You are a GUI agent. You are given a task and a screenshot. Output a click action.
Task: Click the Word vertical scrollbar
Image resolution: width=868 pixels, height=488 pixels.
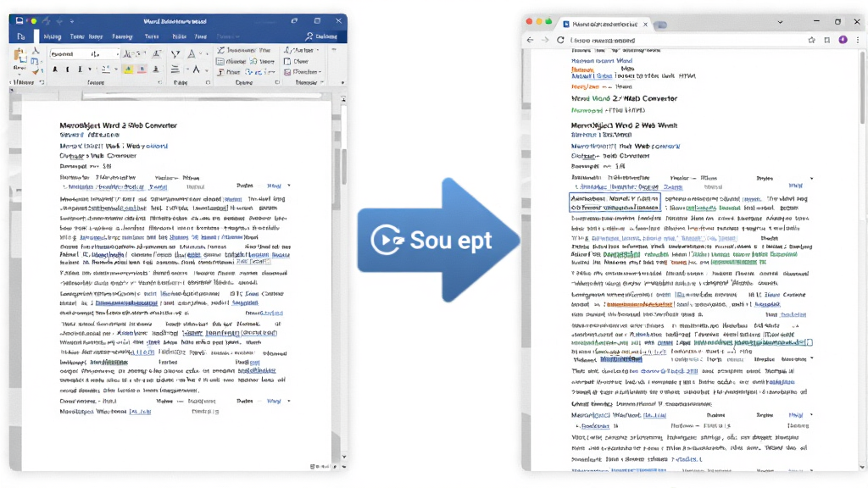point(343,166)
